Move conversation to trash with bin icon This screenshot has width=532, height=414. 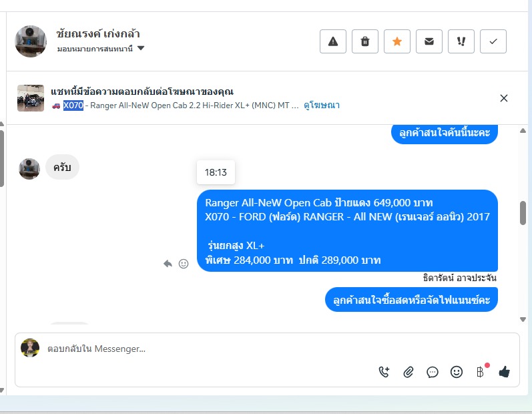tap(364, 41)
